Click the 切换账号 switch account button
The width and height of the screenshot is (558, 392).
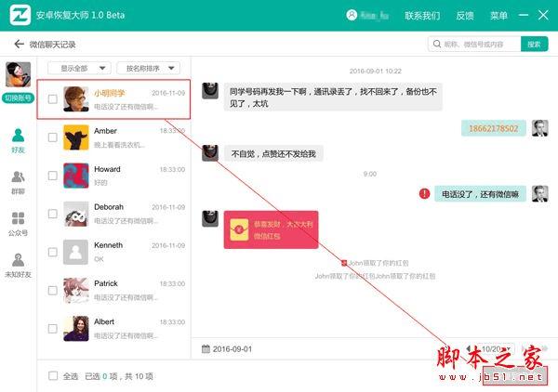coord(19,98)
